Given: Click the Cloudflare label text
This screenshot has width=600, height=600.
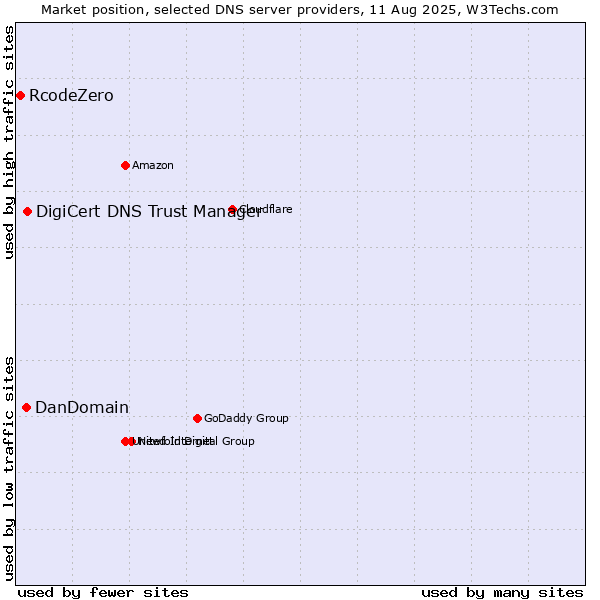Looking at the screenshot, I should click(x=266, y=209).
